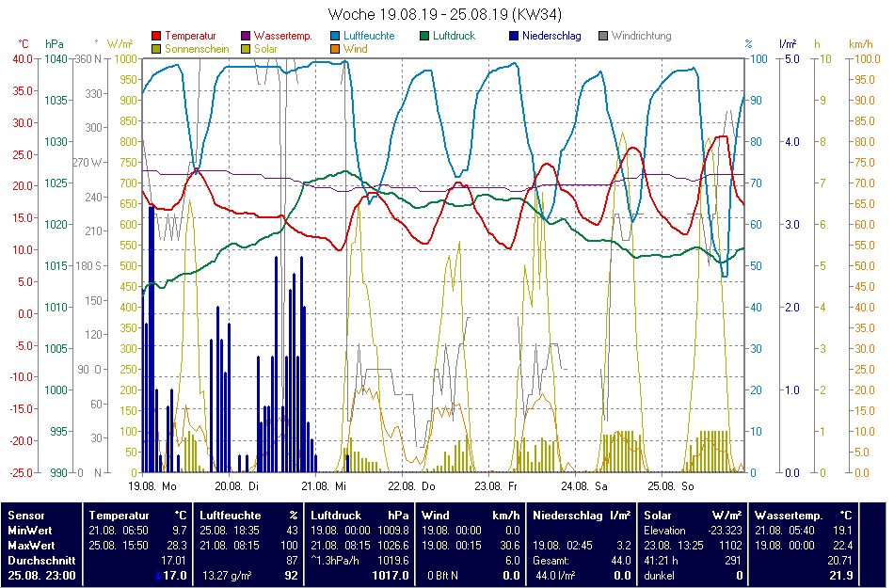Click the 'Elevation' label in the Solar column
The width and height of the screenshot is (894, 588).
click(x=665, y=531)
